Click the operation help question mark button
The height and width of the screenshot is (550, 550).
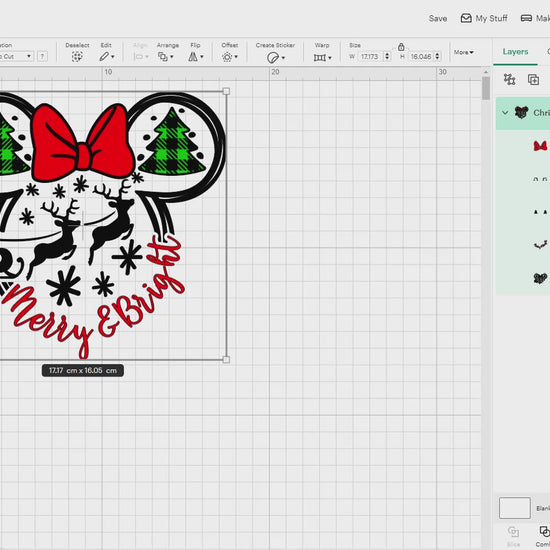[x=42, y=56]
